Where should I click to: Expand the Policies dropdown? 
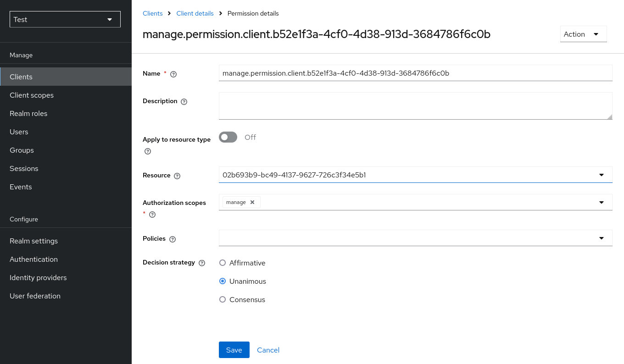pyautogui.click(x=601, y=237)
